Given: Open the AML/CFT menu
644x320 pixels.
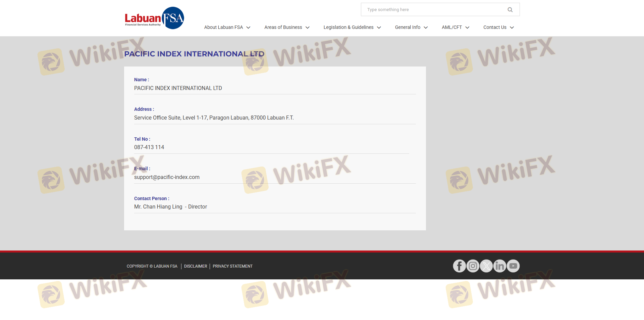Looking at the screenshot, I should click(451, 27).
